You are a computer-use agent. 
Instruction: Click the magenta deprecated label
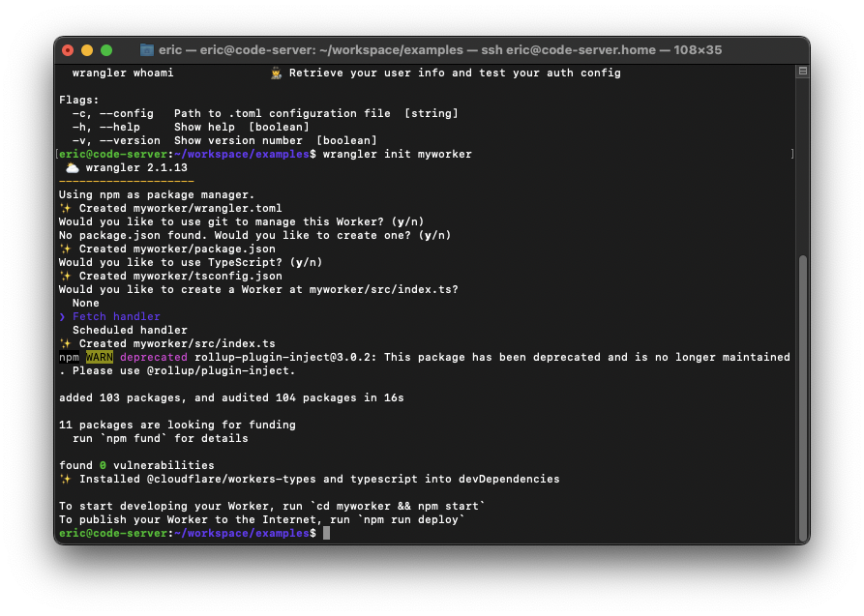[154, 357]
